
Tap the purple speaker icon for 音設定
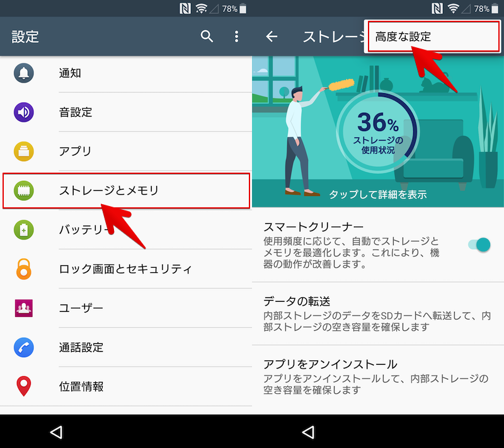(24, 112)
